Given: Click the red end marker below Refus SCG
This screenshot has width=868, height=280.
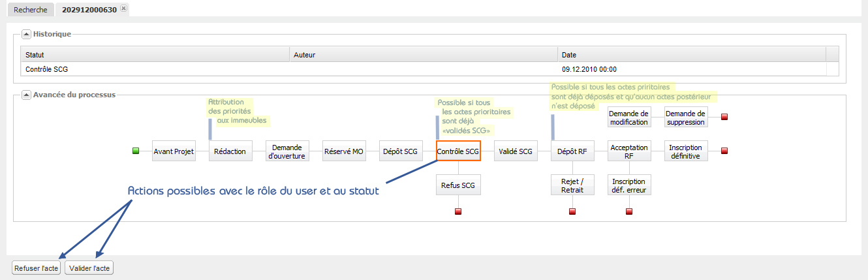Looking at the screenshot, I should (458, 211).
